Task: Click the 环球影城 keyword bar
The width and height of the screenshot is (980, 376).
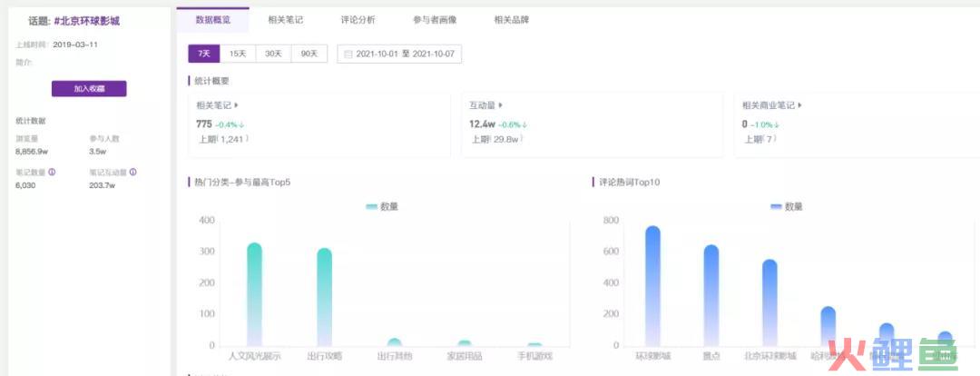Action: point(653,286)
